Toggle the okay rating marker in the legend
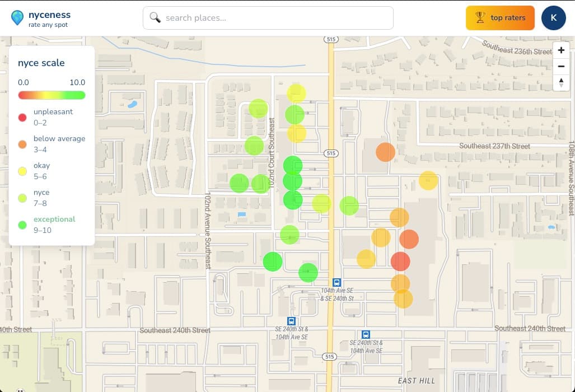 22,171
